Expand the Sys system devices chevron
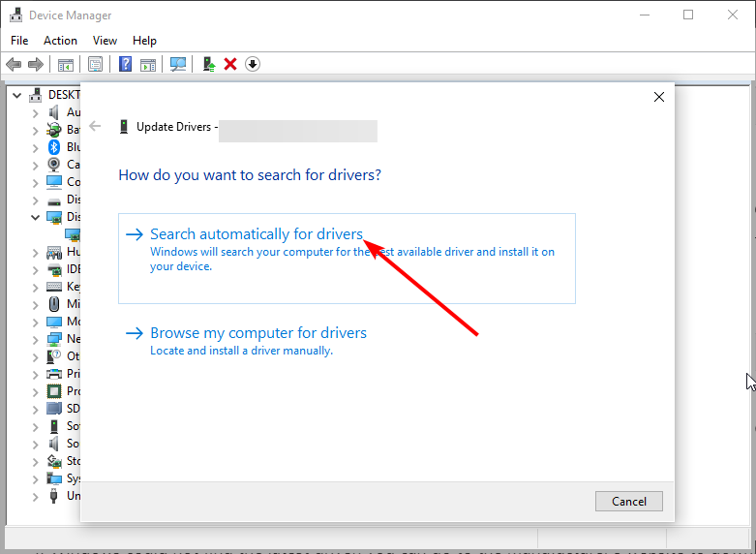756x554 pixels. 35,478
